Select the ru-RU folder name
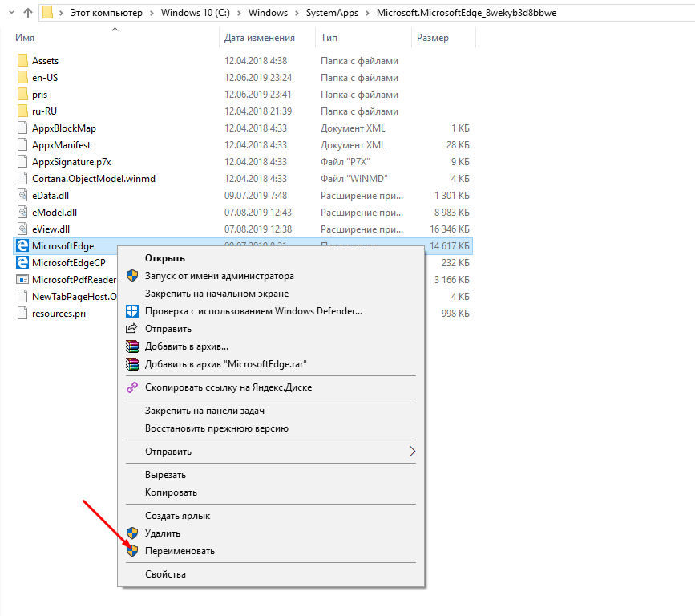The image size is (695, 616). point(44,111)
